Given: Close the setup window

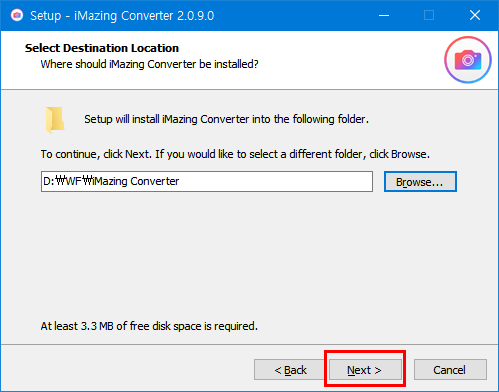Looking at the screenshot, I should click(x=475, y=15).
